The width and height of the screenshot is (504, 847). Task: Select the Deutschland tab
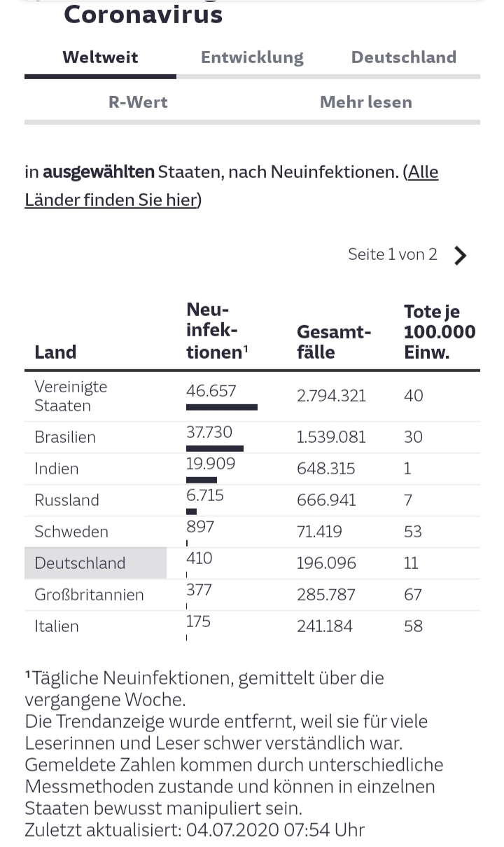(x=403, y=57)
